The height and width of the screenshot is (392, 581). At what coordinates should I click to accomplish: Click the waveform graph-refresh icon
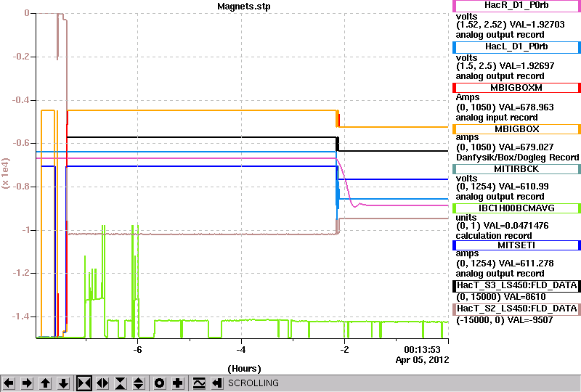[x=199, y=383]
